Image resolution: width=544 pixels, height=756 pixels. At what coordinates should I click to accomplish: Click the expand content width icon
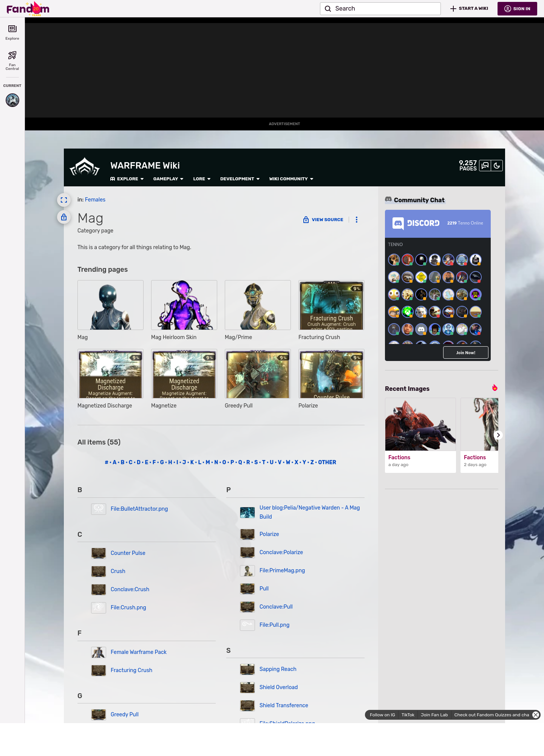64,200
